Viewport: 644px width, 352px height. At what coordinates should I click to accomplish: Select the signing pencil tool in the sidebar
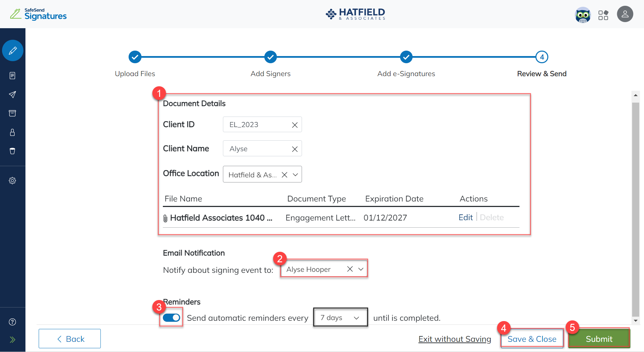13,50
